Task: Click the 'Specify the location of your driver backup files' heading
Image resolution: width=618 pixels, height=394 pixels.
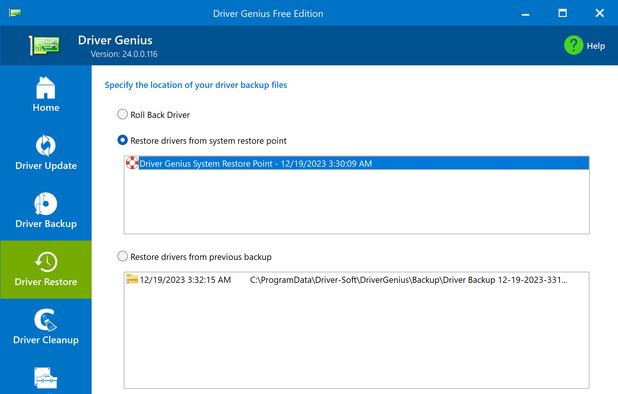Action: click(x=196, y=85)
